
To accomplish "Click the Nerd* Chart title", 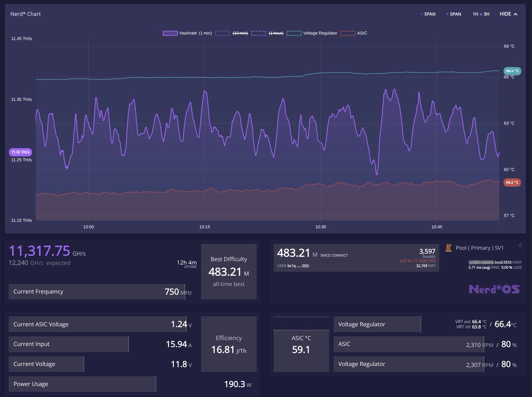I will (26, 14).
